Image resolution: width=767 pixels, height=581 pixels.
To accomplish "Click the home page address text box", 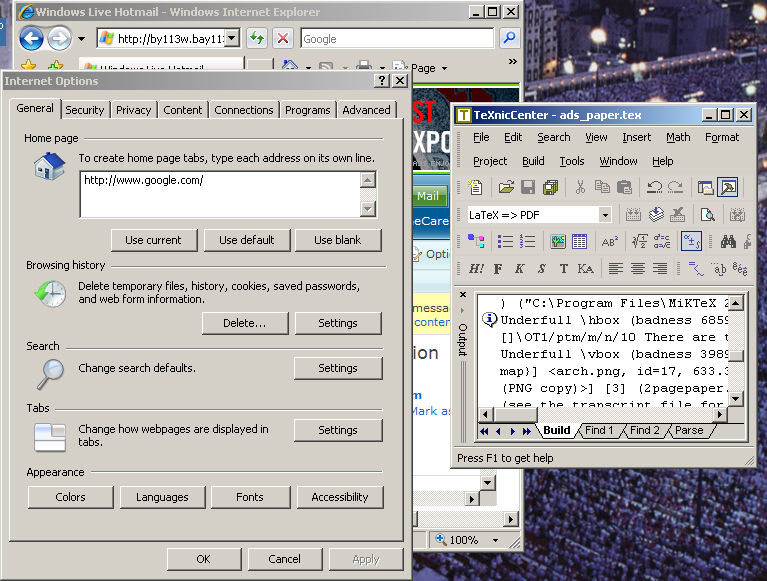I will (x=221, y=194).
